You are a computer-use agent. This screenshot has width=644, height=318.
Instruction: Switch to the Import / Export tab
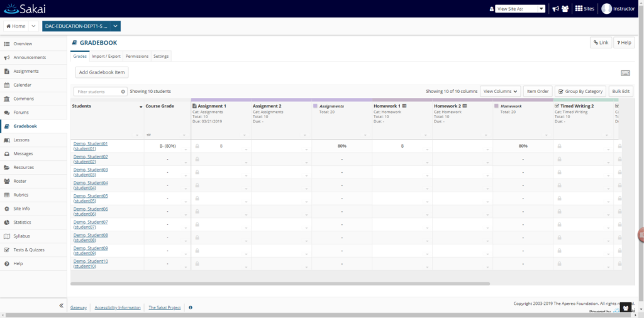click(106, 56)
